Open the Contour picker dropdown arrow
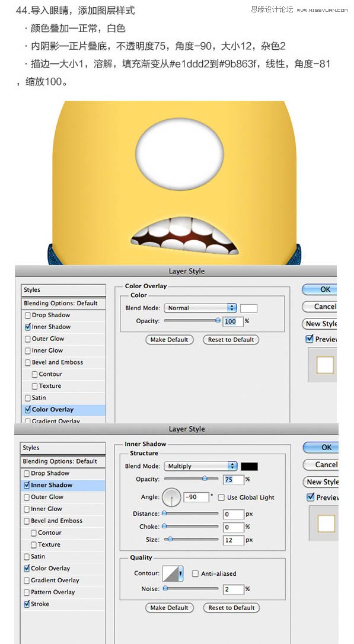 (x=181, y=573)
